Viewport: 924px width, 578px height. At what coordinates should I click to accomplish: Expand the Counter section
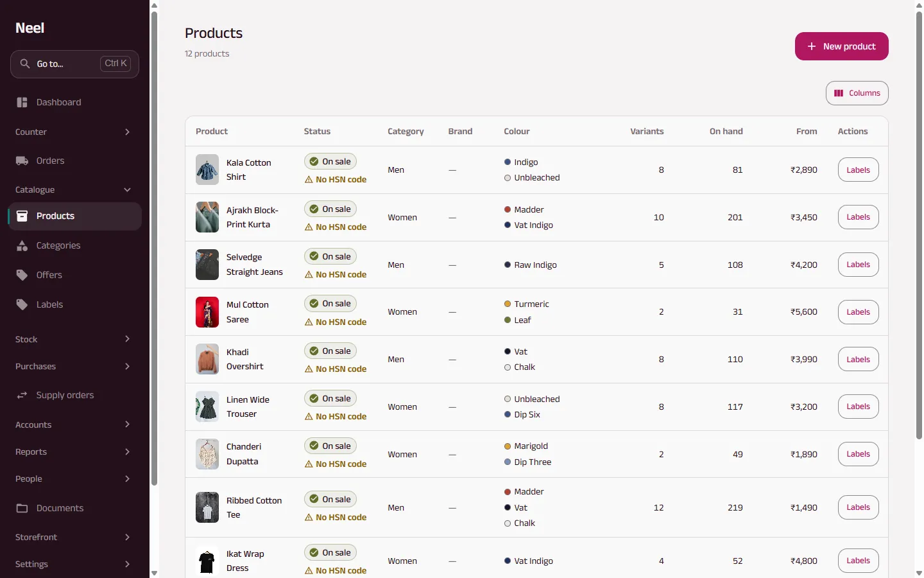point(74,132)
